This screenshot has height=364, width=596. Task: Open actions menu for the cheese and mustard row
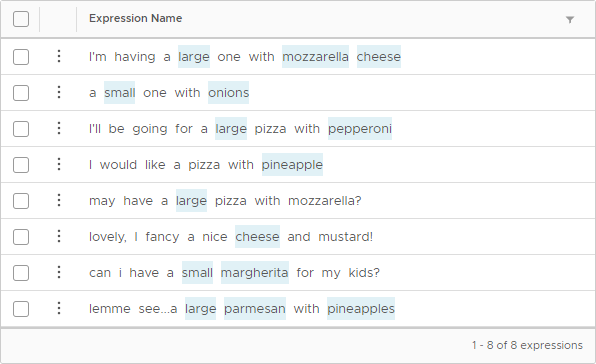tap(59, 236)
